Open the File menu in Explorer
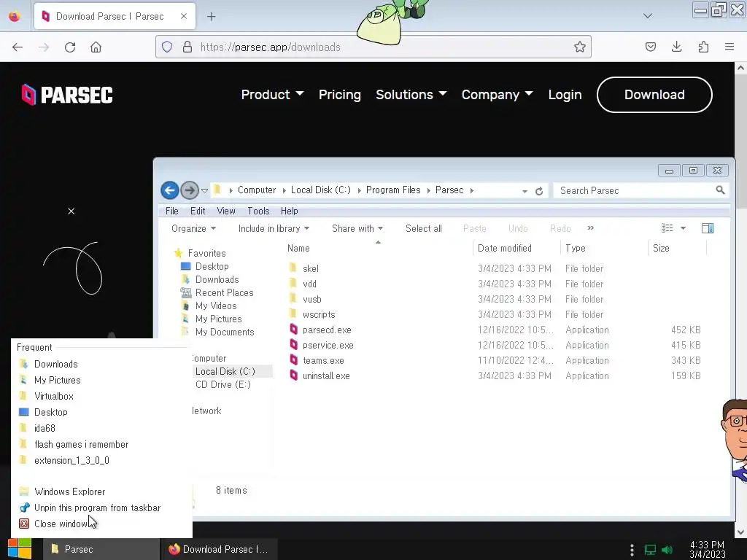The width and height of the screenshot is (747, 560). [x=172, y=211]
